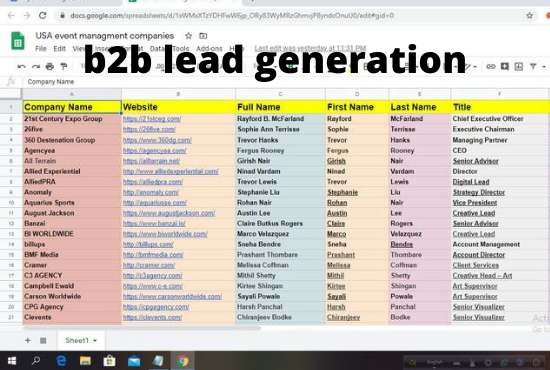Reload the page with the refresh icon
Screen dimensions: 550x370
pyautogui.click(x=42, y=15)
